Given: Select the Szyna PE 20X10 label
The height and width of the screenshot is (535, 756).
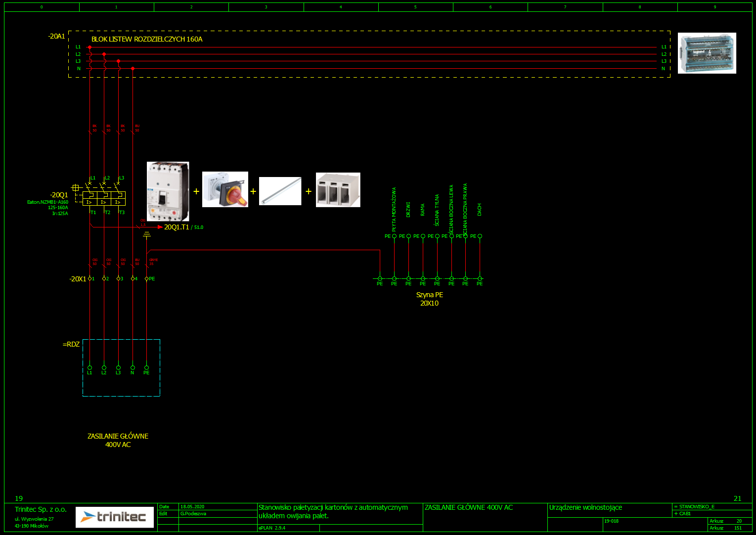Looking at the screenshot, I should pyautogui.click(x=429, y=299).
